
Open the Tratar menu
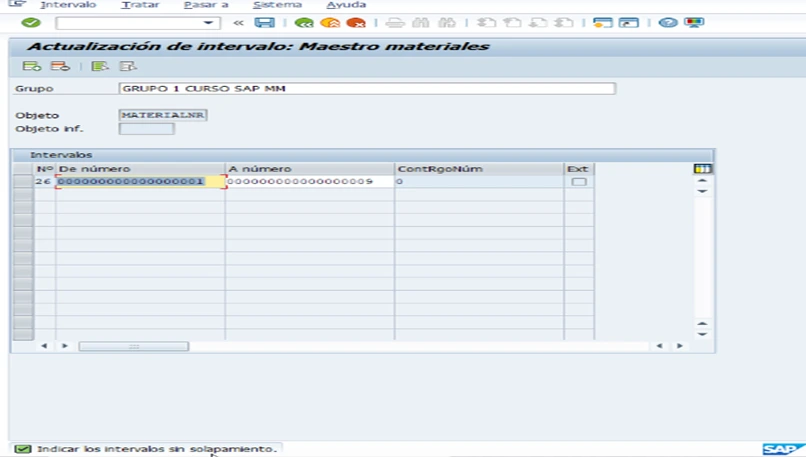point(140,5)
